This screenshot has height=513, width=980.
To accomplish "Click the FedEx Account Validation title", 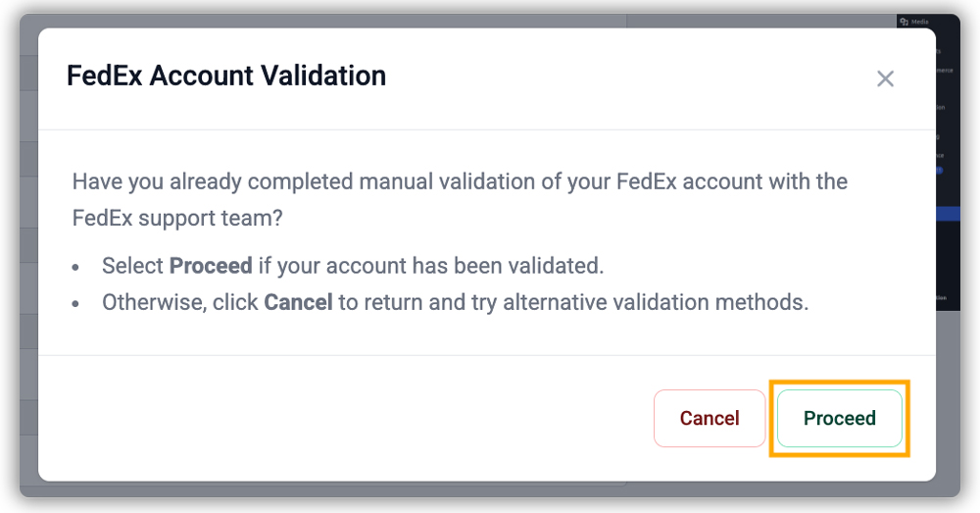I will 226,76.
